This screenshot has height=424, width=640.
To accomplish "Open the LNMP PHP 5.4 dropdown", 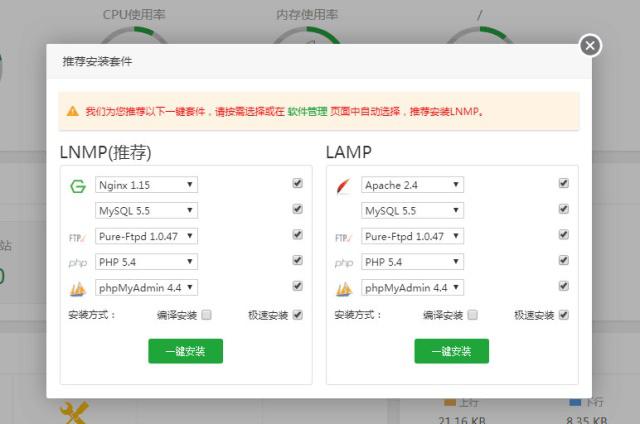I will coord(146,262).
